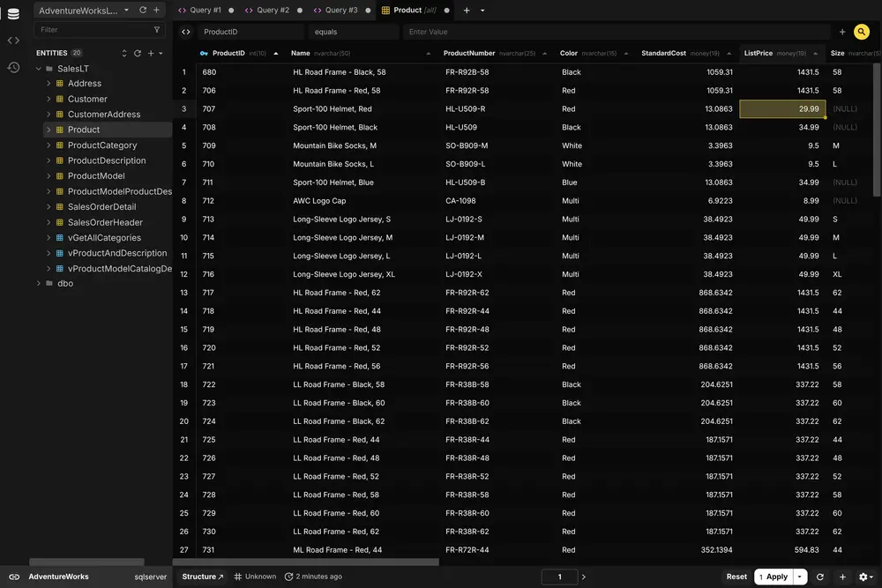
Task: Click the Unknown row count indicator
Action: [255, 577]
